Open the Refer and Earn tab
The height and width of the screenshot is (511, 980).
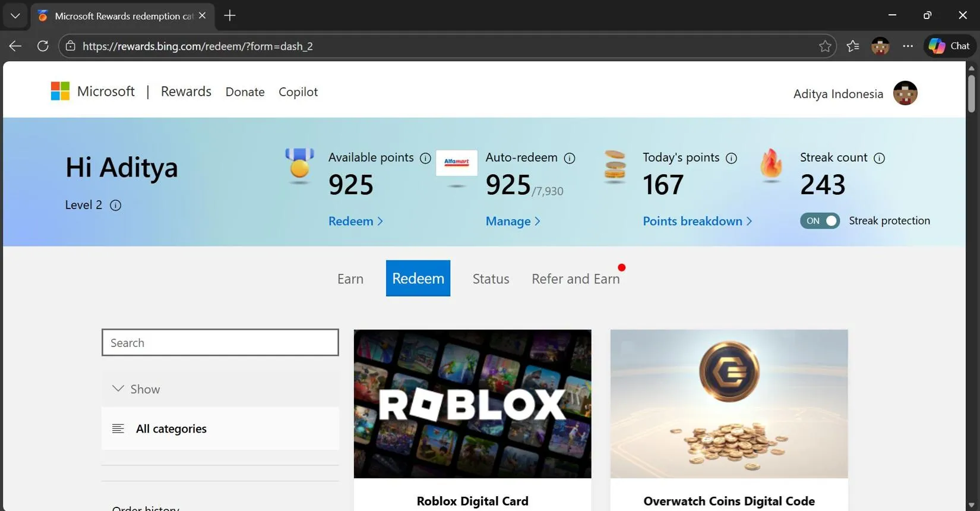(x=576, y=279)
